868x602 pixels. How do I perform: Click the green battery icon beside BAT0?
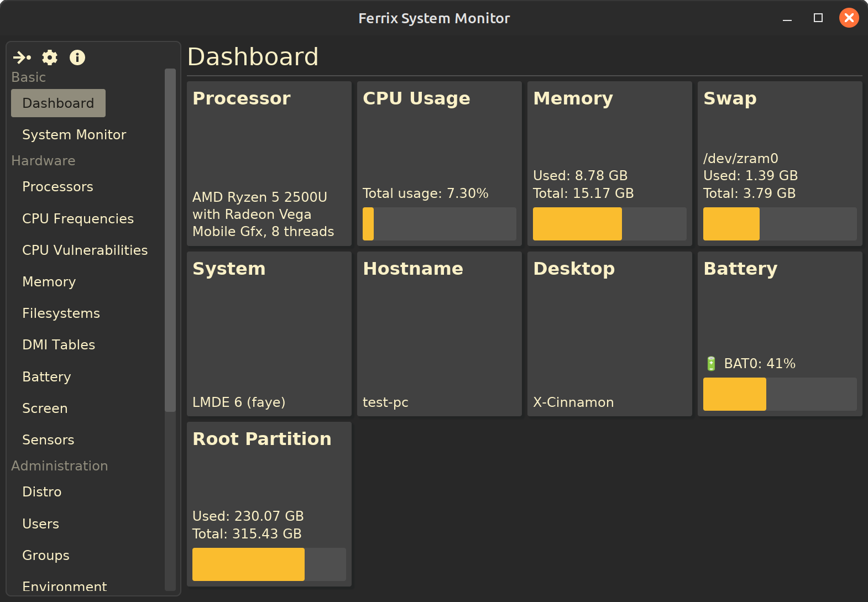[711, 364]
